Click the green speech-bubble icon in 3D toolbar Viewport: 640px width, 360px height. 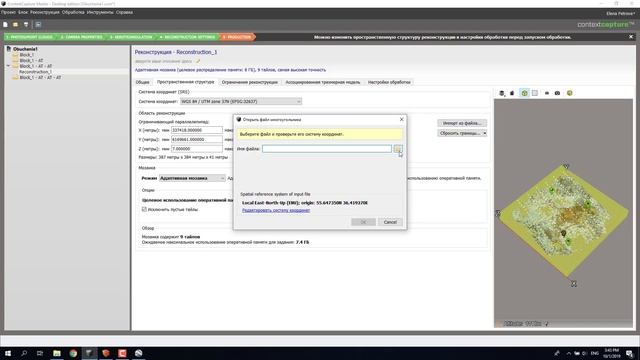click(569, 93)
